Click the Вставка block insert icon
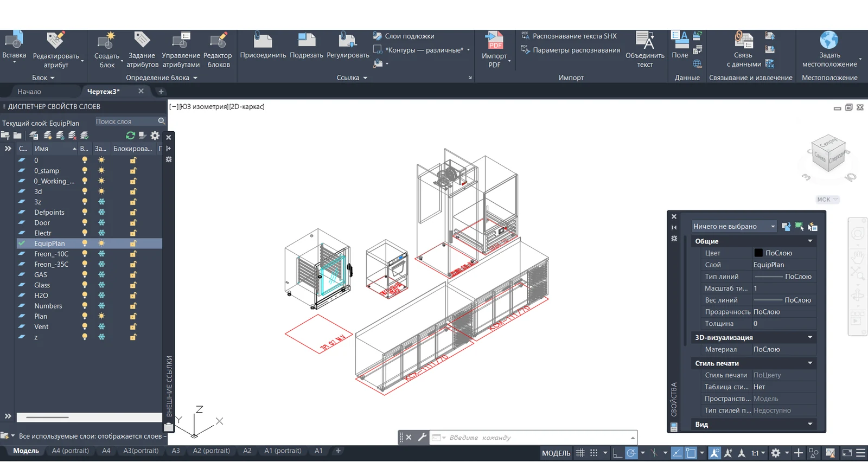Image resolution: width=868 pixels, height=462 pixels. (14, 40)
